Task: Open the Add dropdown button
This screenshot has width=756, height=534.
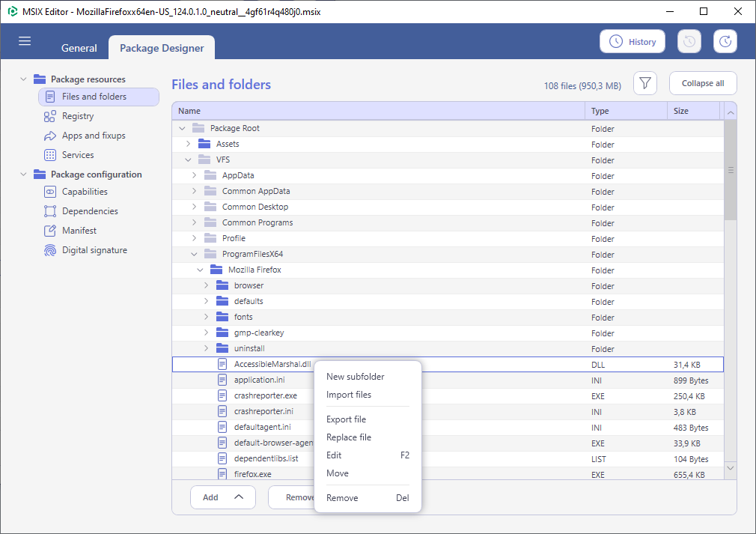Action: coord(223,497)
